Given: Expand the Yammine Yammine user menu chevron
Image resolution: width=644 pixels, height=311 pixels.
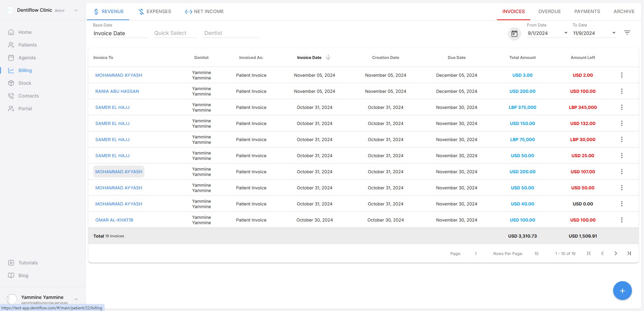Looking at the screenshot, I should tap(76, 299).
